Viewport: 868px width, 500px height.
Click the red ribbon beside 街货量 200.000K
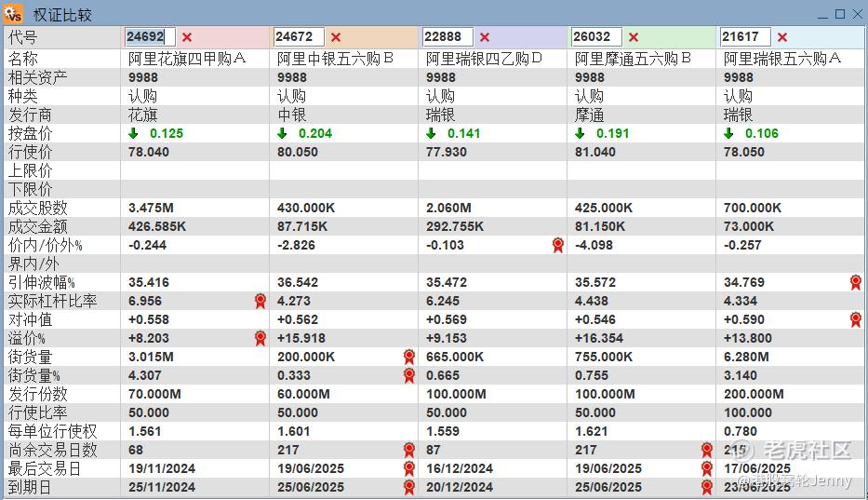tap(409, 357)
